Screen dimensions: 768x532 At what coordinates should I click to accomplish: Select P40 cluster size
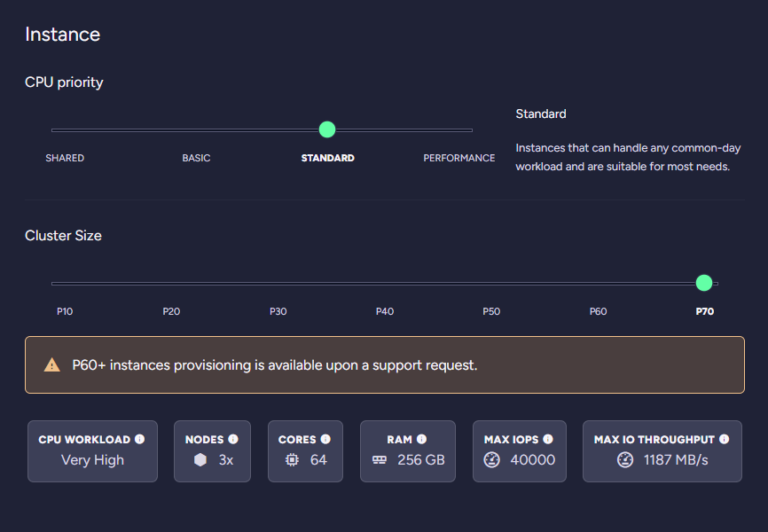coord(384,311)
